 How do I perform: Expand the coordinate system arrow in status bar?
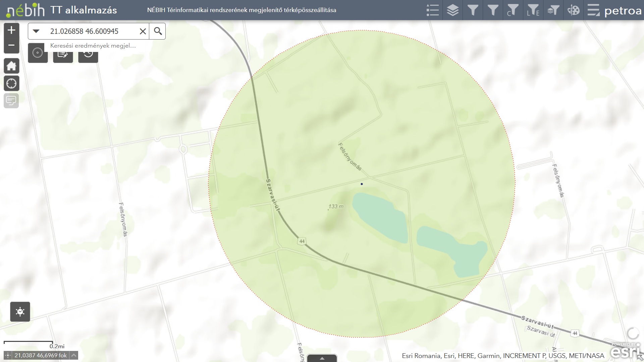click(x=74, y=355)
